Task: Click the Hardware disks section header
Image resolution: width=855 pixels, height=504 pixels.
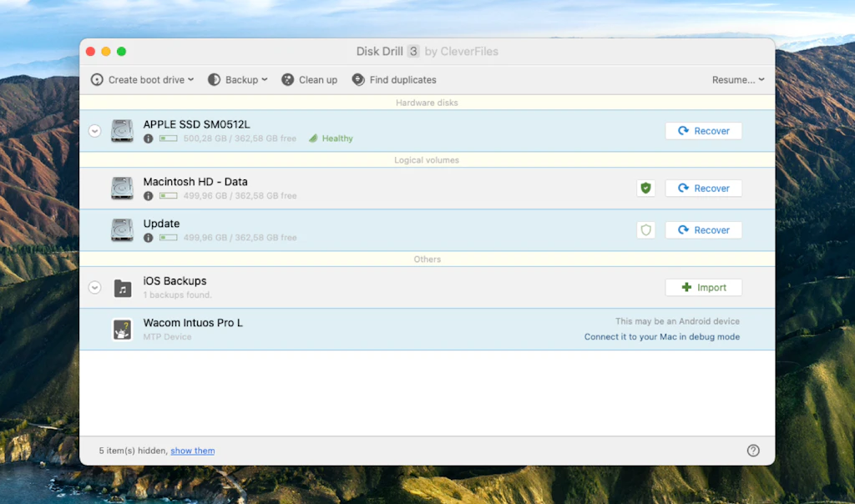Action: 427,103
